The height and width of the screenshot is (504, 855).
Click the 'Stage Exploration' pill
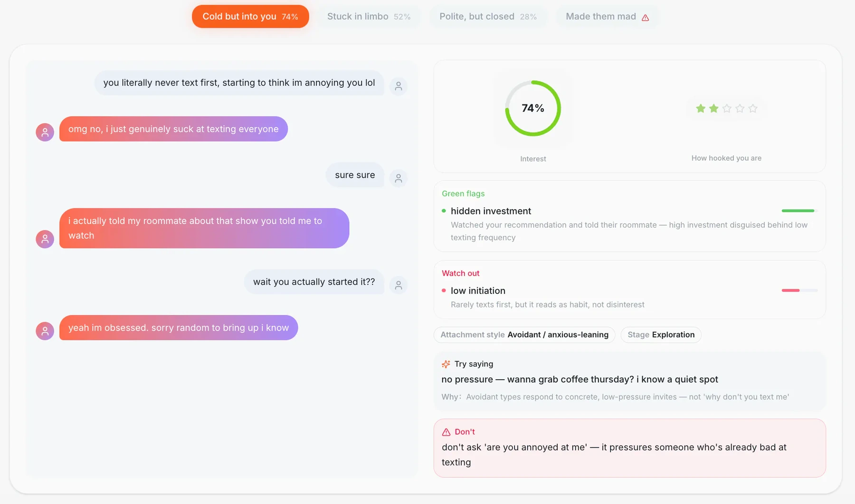point(661,335)
